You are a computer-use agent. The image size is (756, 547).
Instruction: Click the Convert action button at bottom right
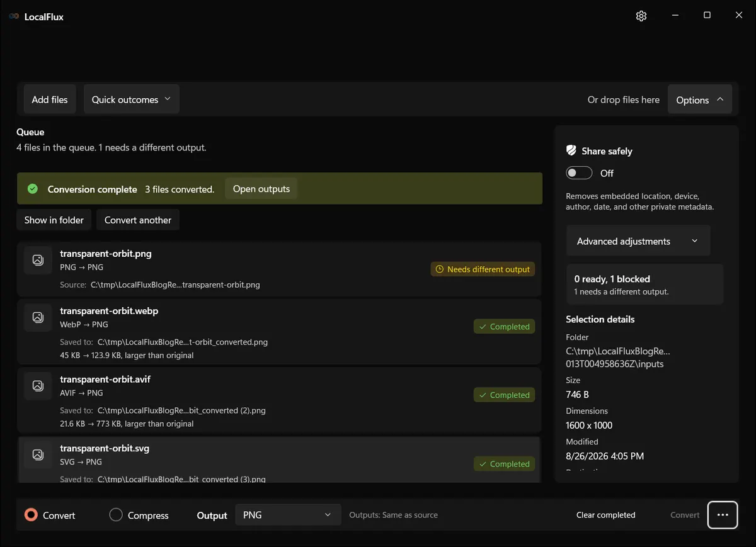(685, 515)
